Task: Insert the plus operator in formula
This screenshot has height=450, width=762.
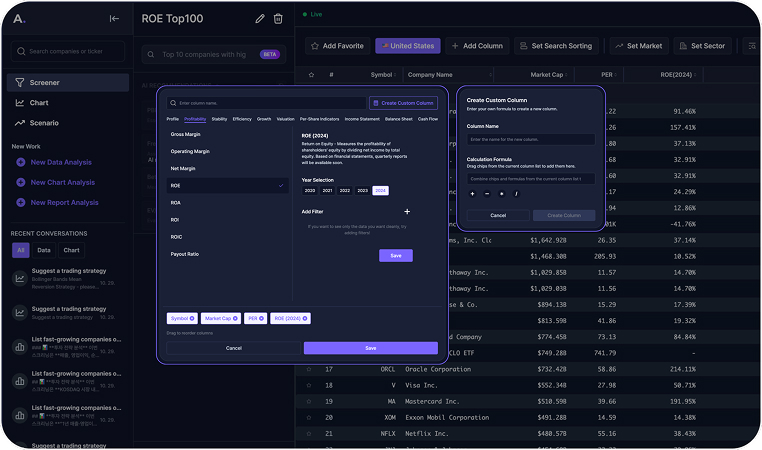Action: (x=472, y=194)
